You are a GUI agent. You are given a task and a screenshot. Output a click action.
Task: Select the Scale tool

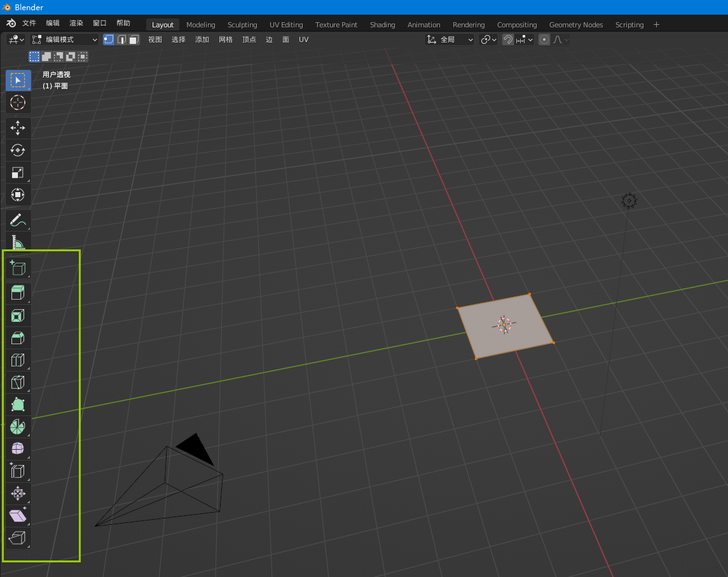point(18,172)
